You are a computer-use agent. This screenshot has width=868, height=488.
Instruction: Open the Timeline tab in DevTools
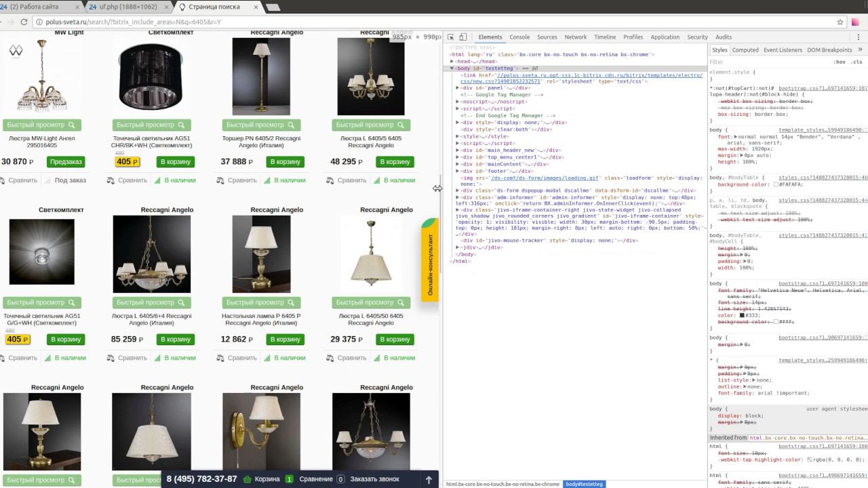tap(605, 37)
